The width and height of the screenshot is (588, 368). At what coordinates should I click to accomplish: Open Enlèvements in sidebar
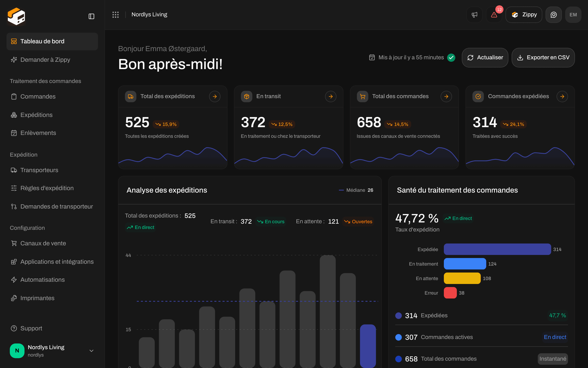52,133
